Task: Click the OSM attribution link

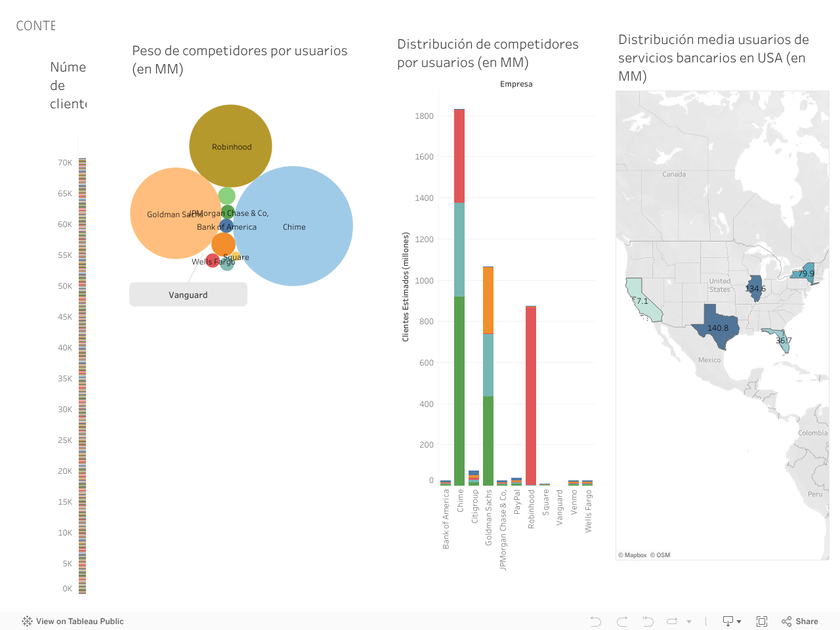Action: pyautogui.click(x=663, y=555)
